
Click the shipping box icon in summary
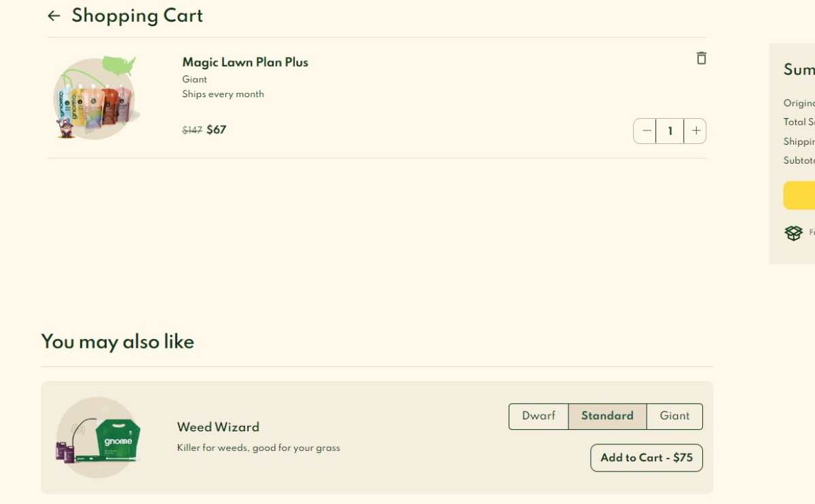tap(794, 233)
